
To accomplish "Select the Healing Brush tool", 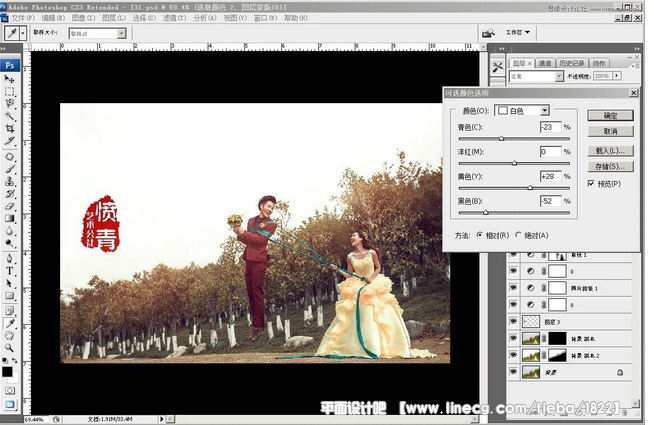I will coord(9,157).
